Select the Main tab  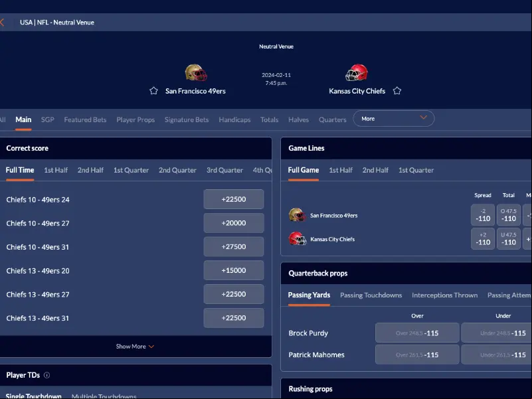click(23, 120)
